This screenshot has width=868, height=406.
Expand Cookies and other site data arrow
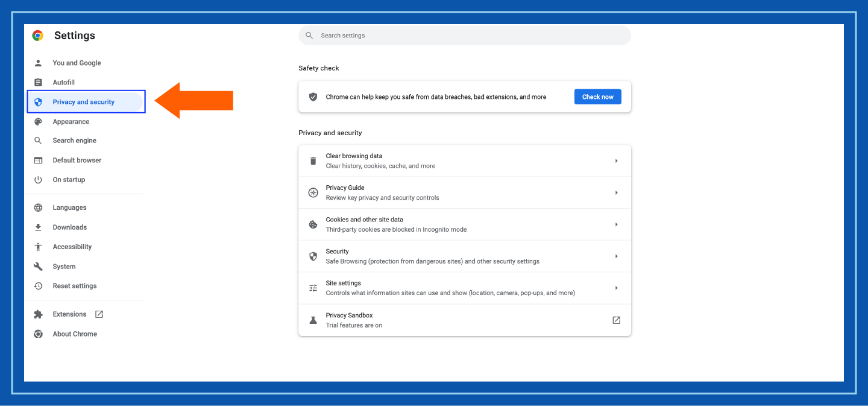(x=616, y=224)
